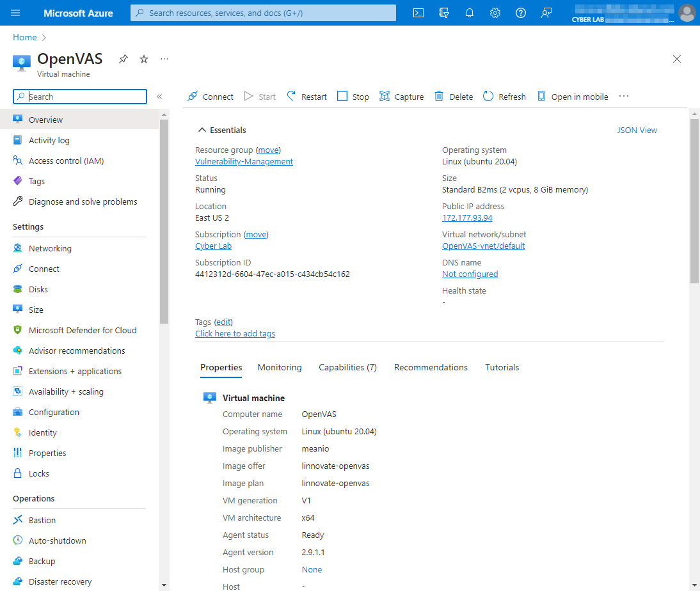Image resolution: width=700 pixels, height=591 pixels.
Task: Refresh the overview page
Action: 504,97
